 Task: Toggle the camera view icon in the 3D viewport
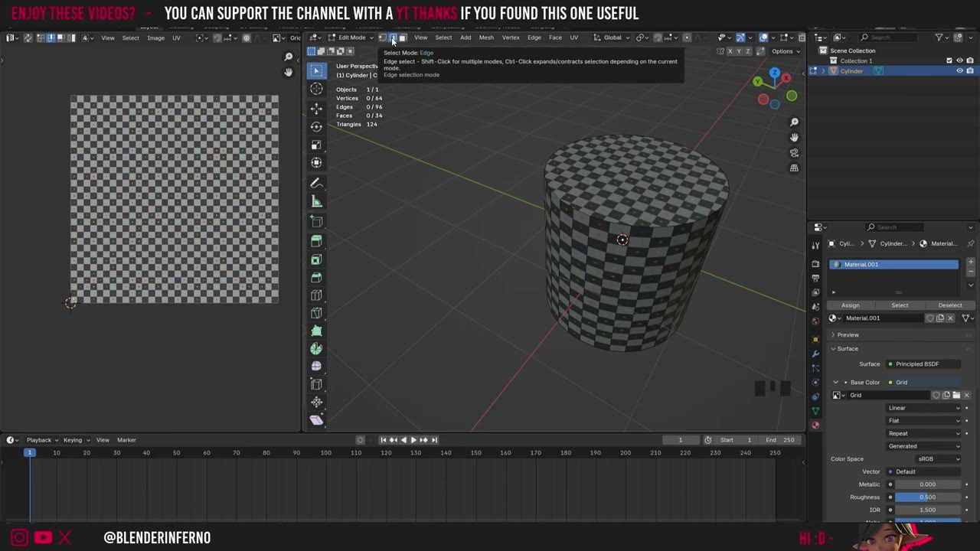click(794, 153)
